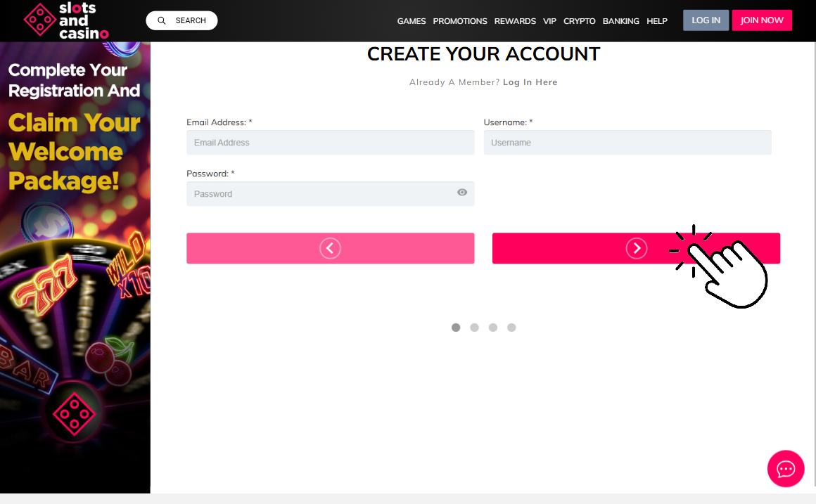Click the Log In button
The image size is (816, 504).
tap(706, 20)
